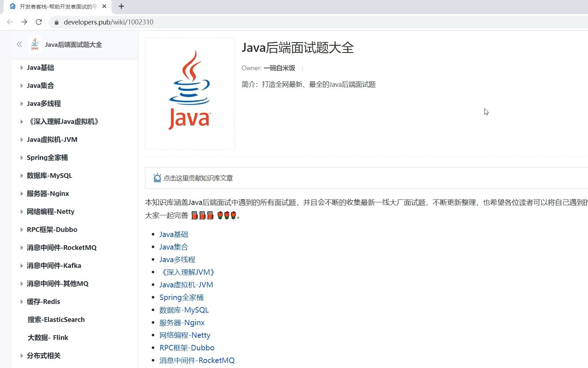Click Java后端面试题大全 sidebar title
The height and width of the screenshot is (368, 588).
click(x=73, y=44)
